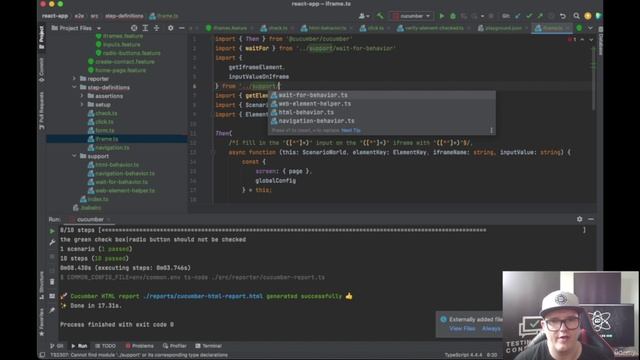Click select opened file target icon

134,28
